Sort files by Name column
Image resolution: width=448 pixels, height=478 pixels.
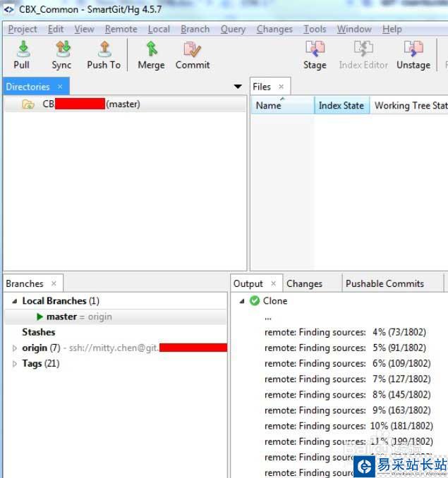pos(283,106)
